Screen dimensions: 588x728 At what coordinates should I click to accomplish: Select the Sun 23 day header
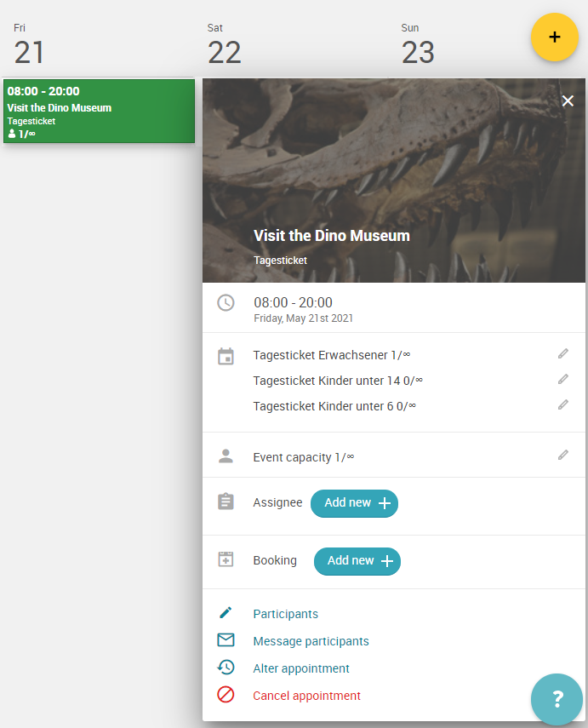pyautogui.click(x=418, y=44)
